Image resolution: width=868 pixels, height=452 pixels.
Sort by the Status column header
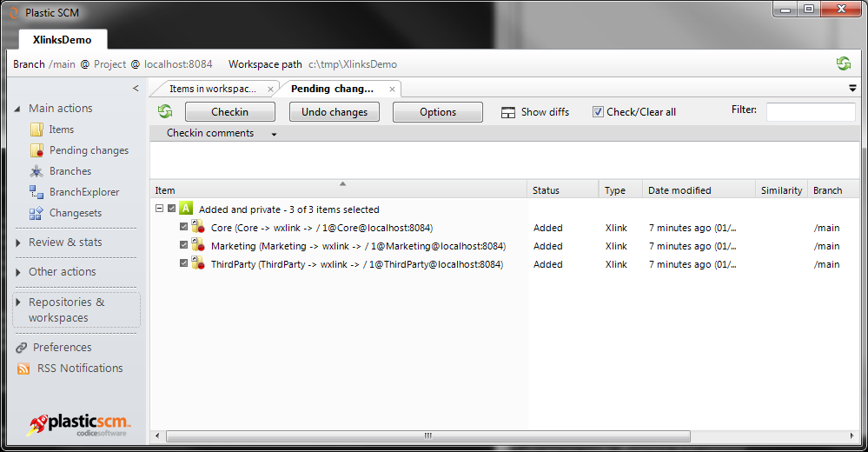pyautogui.click(x=562, y=190)
